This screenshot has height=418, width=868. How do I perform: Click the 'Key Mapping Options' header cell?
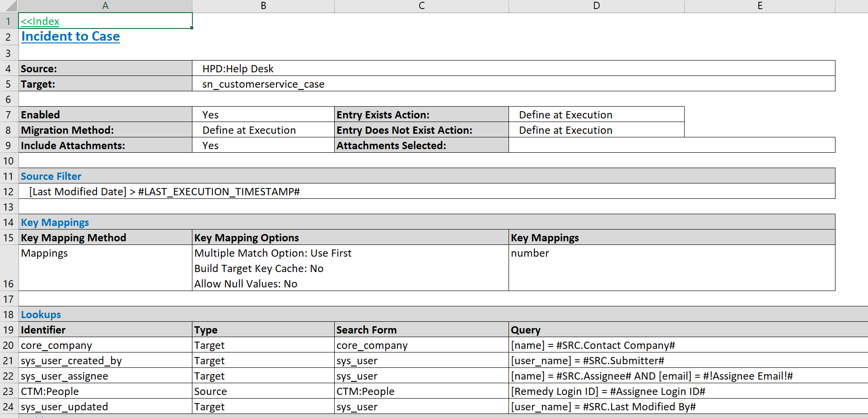click(350, 238)
